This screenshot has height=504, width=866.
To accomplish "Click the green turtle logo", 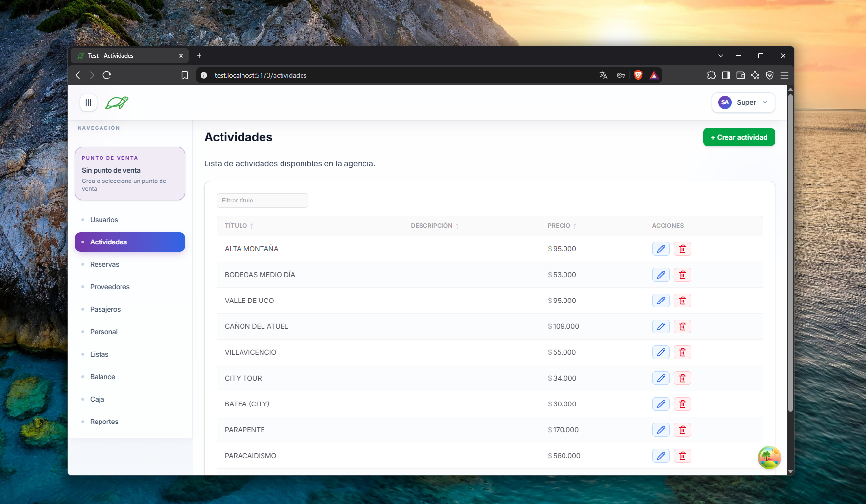I will click(117, 102).
